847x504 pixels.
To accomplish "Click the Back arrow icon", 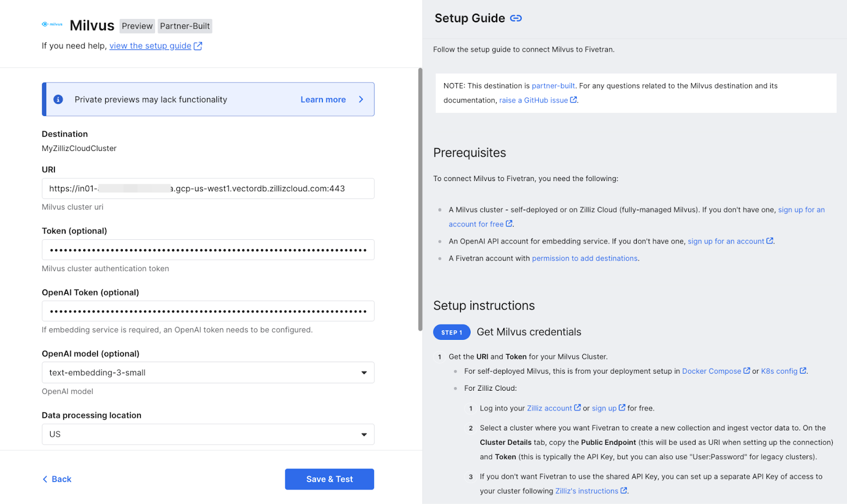I will pyautogui.click(x=45, y=479).
